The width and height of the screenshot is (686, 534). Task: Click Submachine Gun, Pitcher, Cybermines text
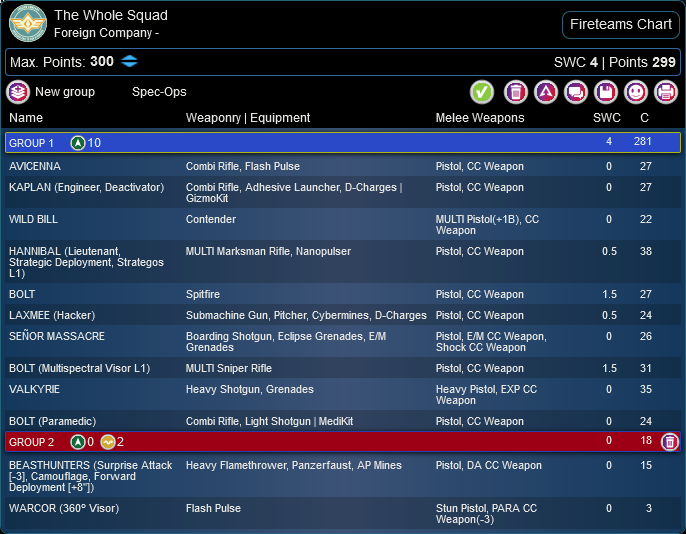click(x=306, y=315)
